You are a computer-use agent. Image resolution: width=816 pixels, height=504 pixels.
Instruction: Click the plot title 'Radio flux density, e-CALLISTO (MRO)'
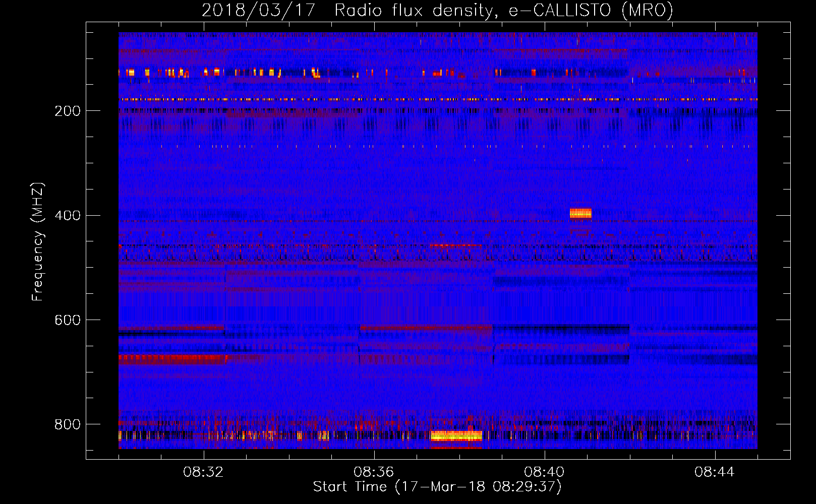point(503,10)
